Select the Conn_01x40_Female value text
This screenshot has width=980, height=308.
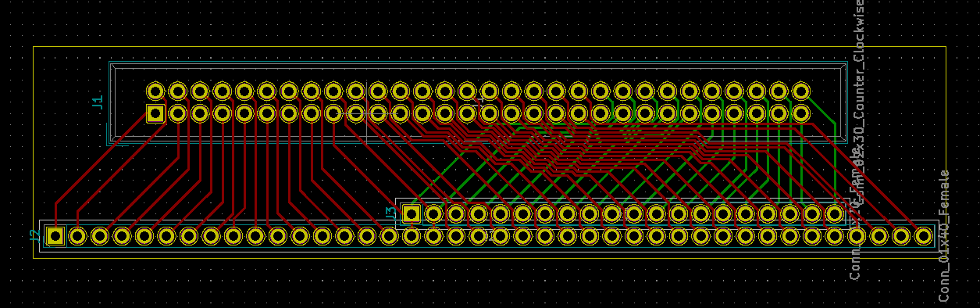pyautogui.click(x=944, y=235)
